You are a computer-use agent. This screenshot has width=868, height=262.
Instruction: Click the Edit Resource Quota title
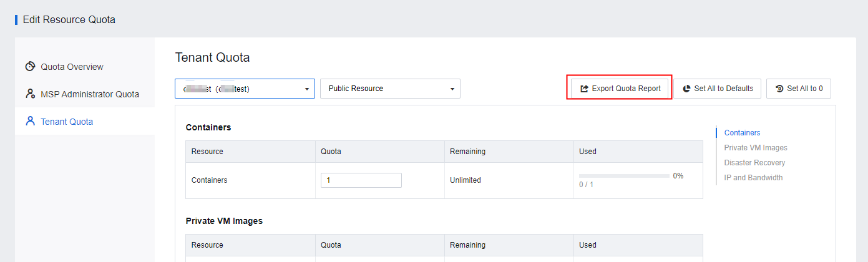pyautogui.click(x=69, y=19)
